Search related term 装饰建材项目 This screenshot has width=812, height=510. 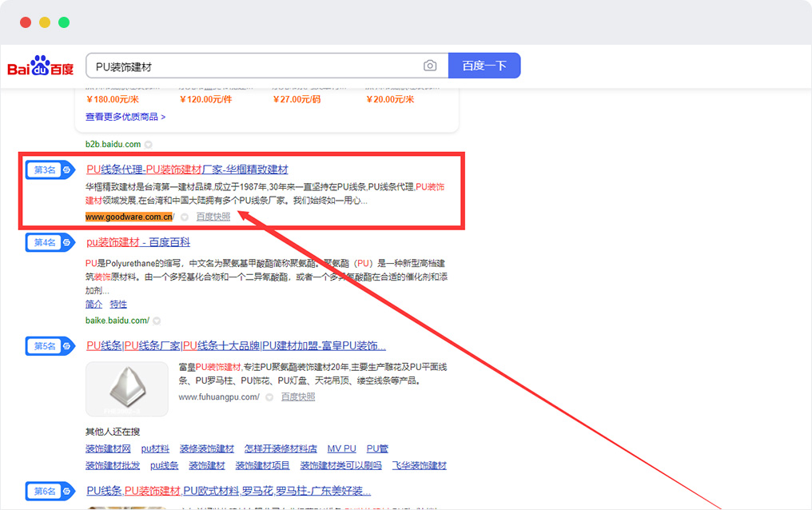point(263,465)
